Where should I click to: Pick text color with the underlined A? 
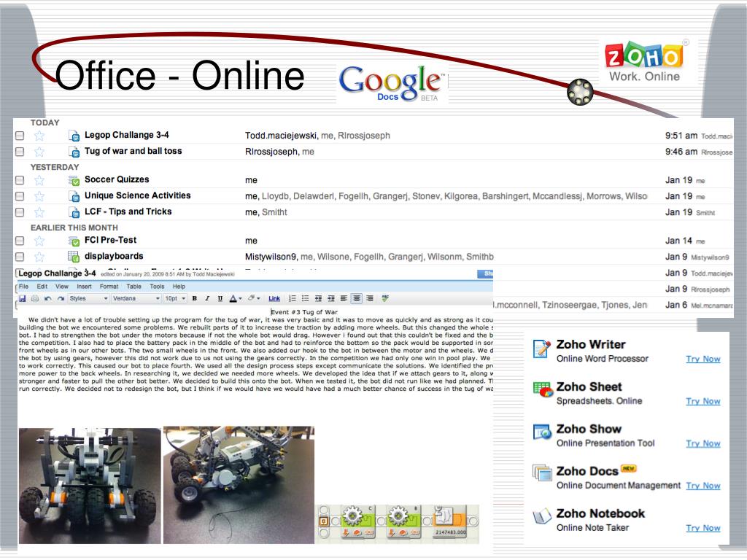tap(233, 298)
